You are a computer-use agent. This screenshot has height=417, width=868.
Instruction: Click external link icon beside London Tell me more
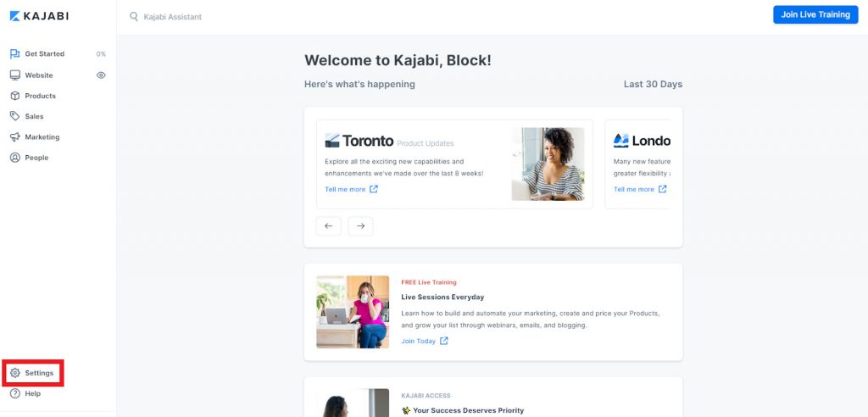tap(663, 189)
